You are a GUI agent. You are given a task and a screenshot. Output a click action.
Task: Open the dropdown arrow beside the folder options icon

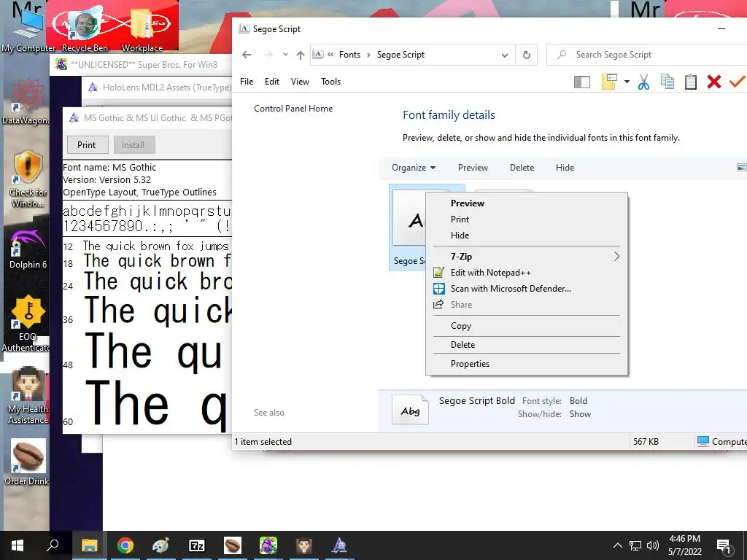pos(627,82)
